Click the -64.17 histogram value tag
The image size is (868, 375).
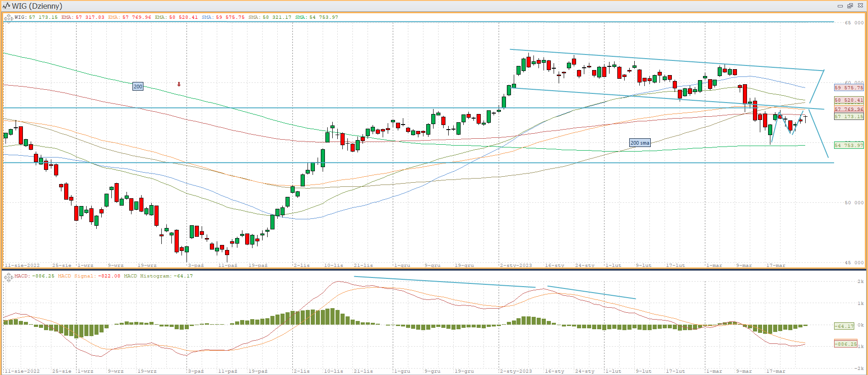(x=844, y=326)
